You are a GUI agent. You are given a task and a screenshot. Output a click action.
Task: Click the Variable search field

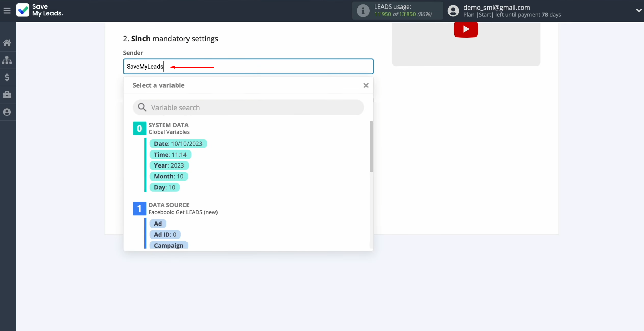coord(248,107)
